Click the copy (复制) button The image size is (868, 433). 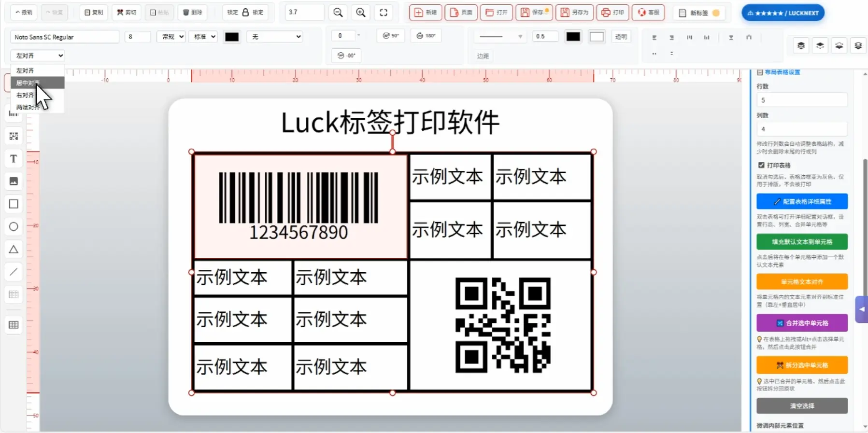94,13
